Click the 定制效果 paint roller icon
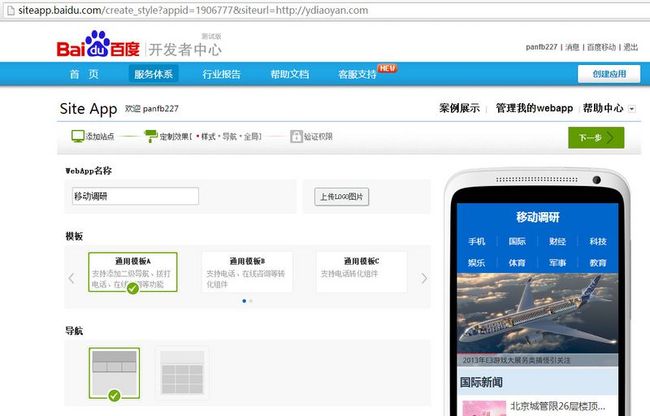 coord(150,136)
